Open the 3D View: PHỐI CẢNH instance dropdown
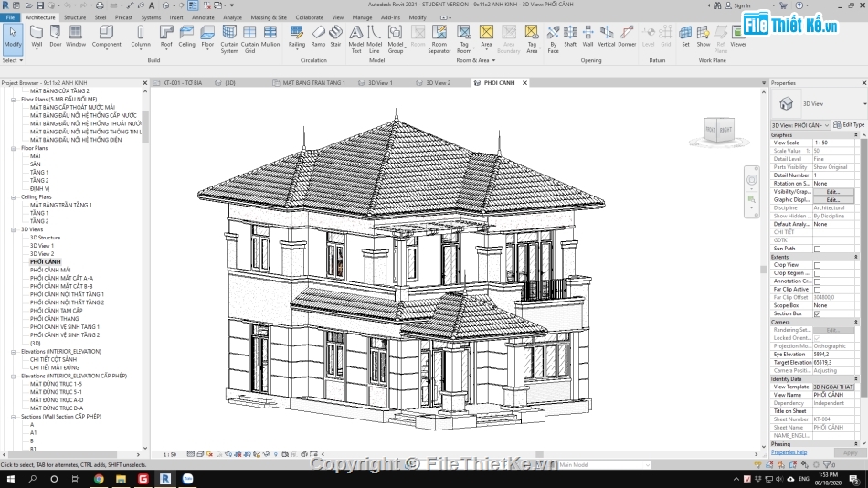 point(801,125)
